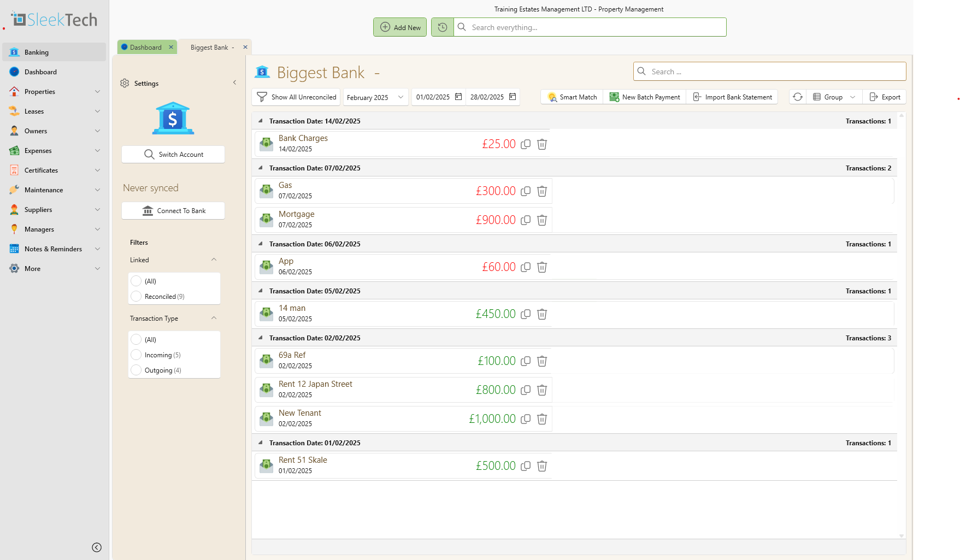Filter by Outgoing (4) transactions
The image size is (960, 560).
(136, 370)
